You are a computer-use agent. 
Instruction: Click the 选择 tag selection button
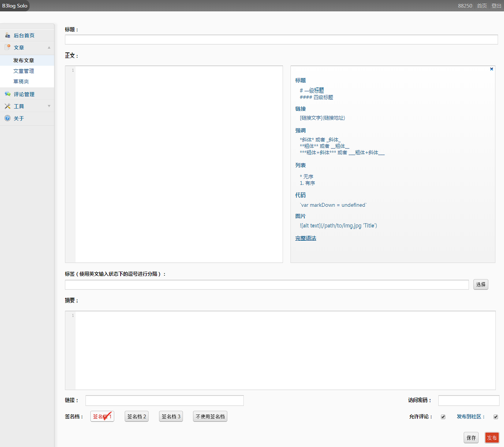click(480, 284)
